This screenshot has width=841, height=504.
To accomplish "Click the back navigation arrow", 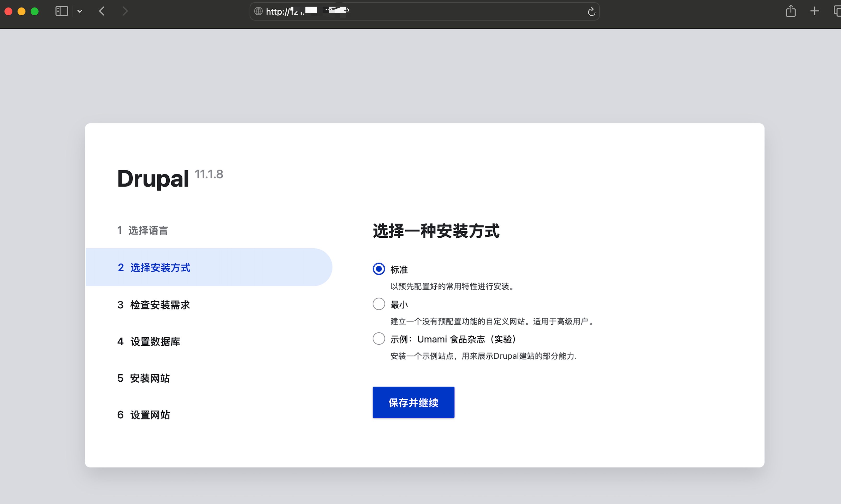I will (x=102, y=11).
